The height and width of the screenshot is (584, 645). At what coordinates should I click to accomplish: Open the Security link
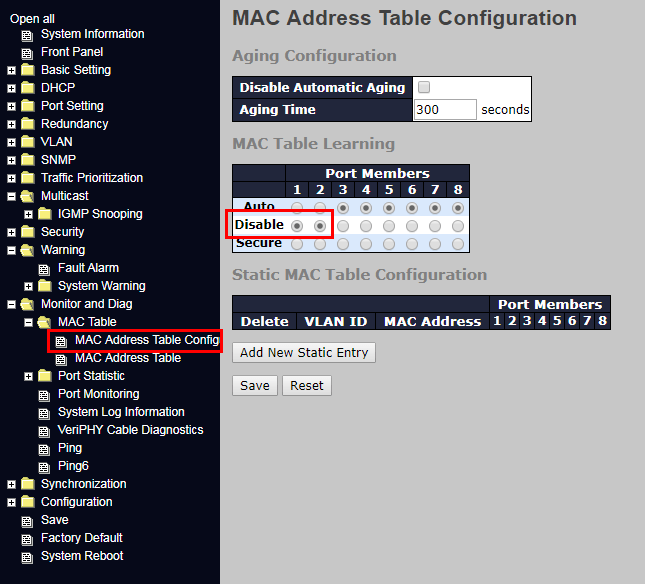point(63,232)
